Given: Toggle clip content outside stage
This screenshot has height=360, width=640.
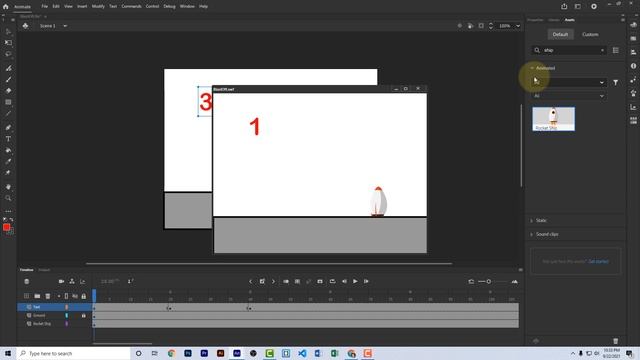Looking at the screenshot, I should (x=481, y=26).
